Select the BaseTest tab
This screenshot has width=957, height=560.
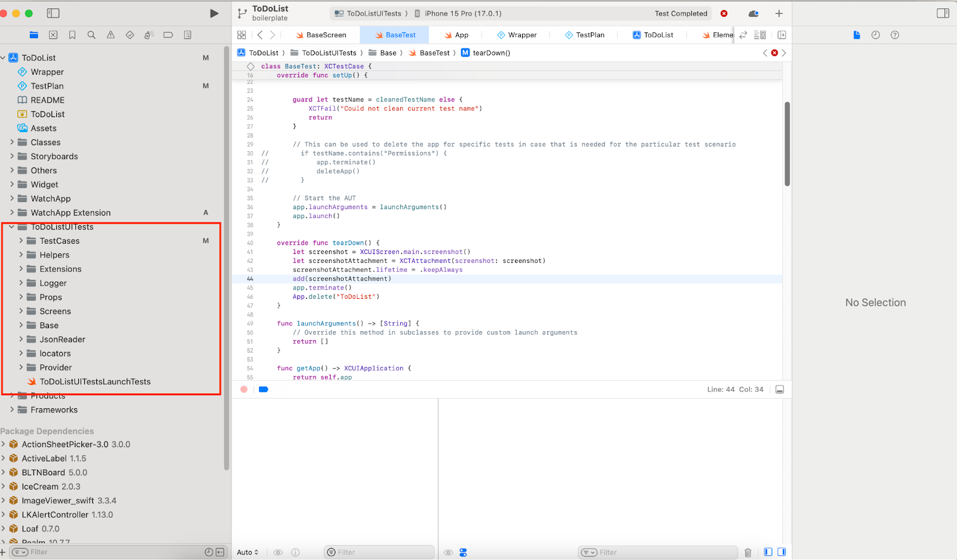point(395,35)
